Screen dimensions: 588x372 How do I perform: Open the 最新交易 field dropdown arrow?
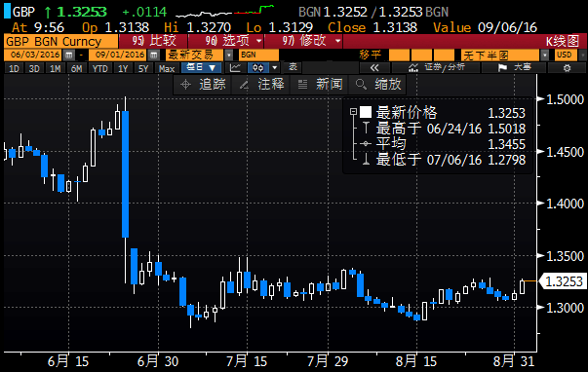point(229,56)
